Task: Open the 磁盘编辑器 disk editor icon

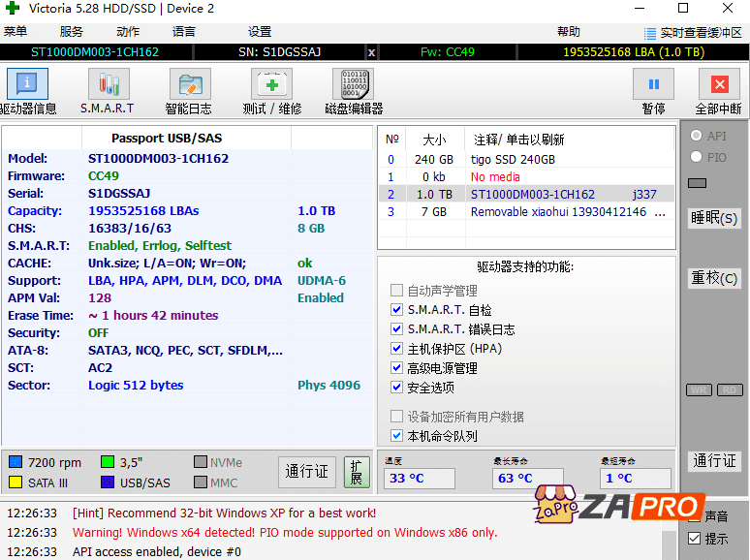Action: (354, 85)
